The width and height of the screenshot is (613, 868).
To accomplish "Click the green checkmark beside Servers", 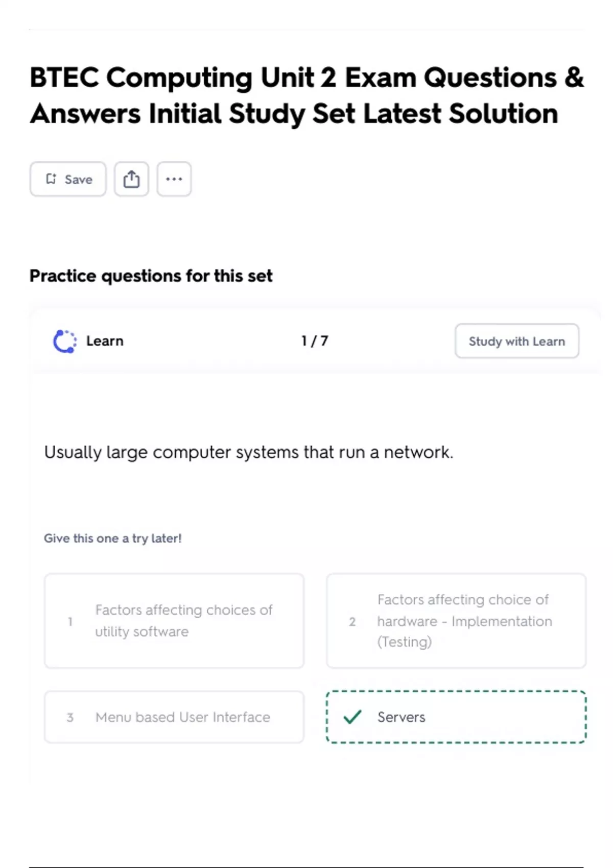I will tap(352, 717).
